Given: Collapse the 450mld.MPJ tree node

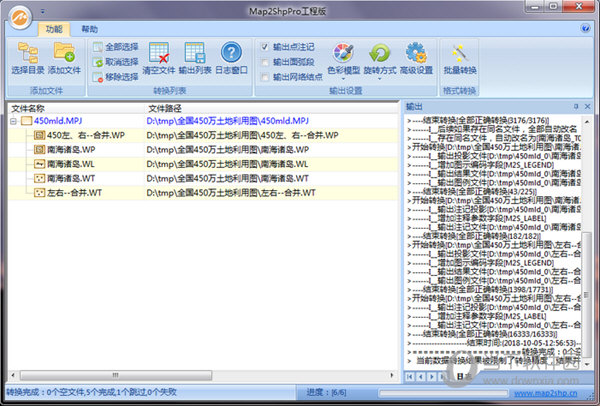Looking at the screenshot, I should point(13,121).
